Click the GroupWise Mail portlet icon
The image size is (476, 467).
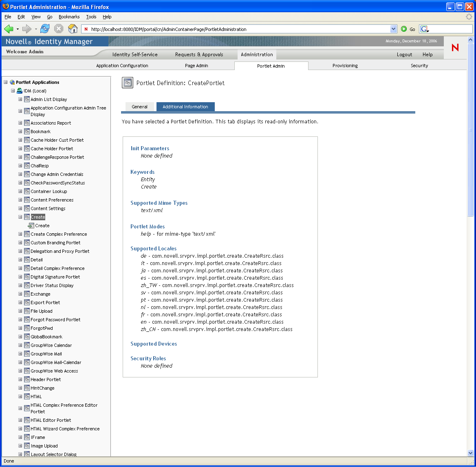tap(27, 353)
